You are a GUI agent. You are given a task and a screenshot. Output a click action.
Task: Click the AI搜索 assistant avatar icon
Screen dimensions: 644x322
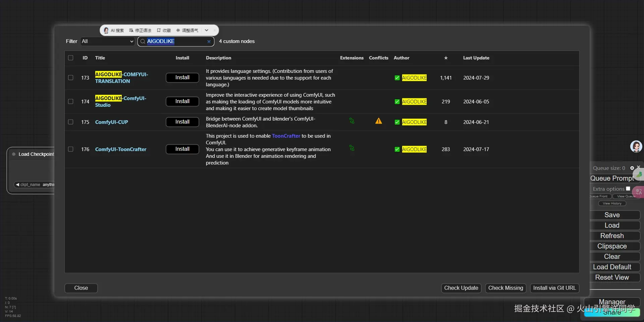[106, 30]
